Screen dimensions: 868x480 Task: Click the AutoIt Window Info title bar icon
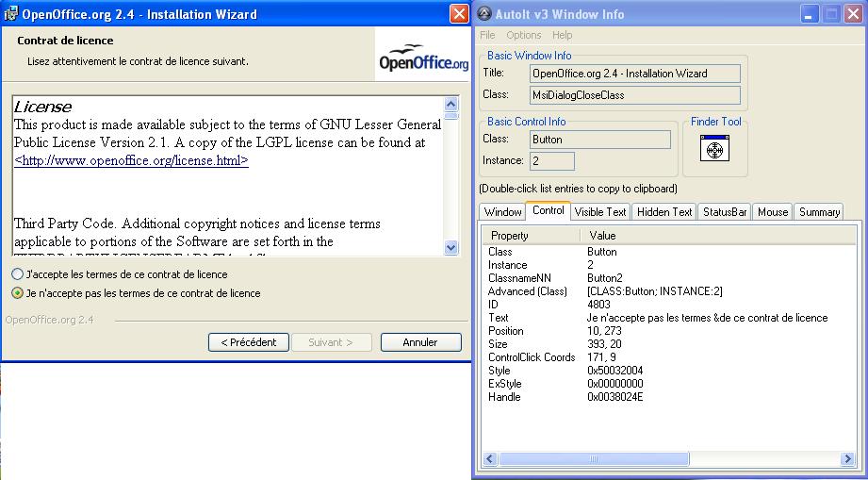(x=484, y=14)
